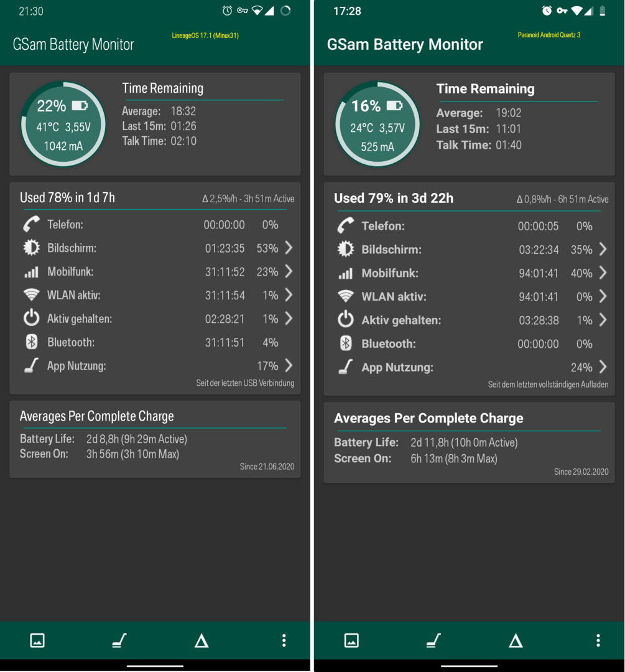Tap signal bars icon beside Mobilfunk 31:11:52

tap(31, 272)
